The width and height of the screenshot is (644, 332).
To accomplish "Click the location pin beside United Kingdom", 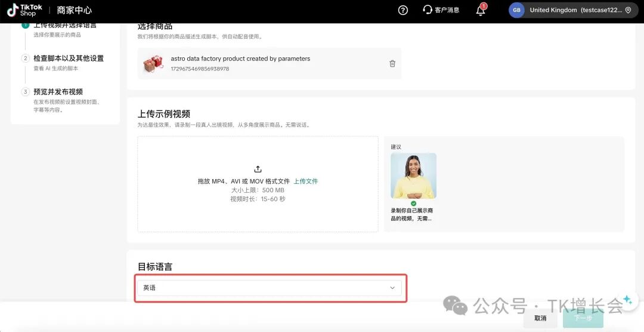I will click(x=628, y=10).
